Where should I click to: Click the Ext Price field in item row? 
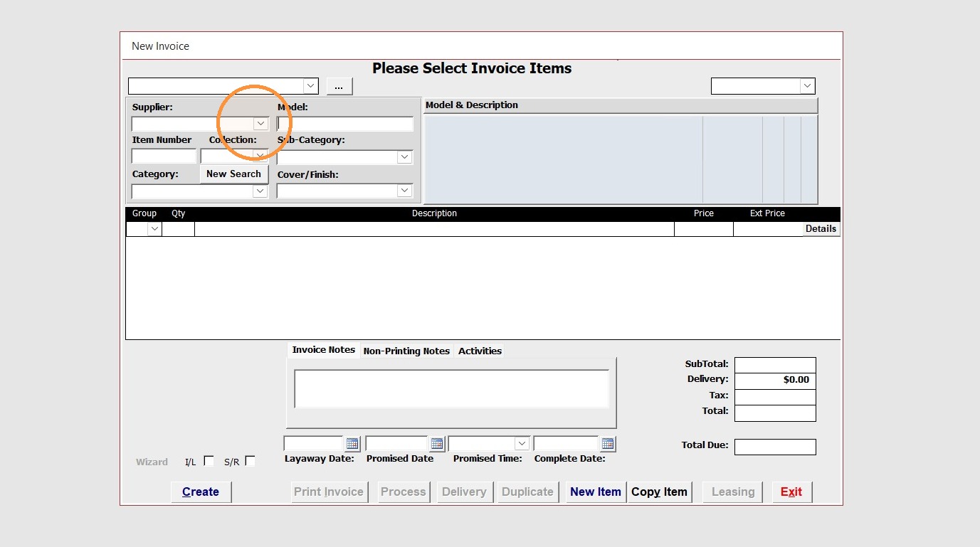[x=768, y=229]
